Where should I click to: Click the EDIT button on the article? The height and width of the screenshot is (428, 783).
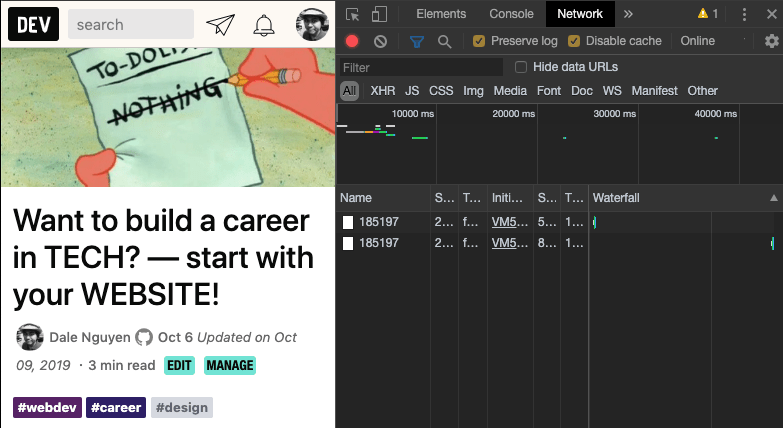point(179,366)
